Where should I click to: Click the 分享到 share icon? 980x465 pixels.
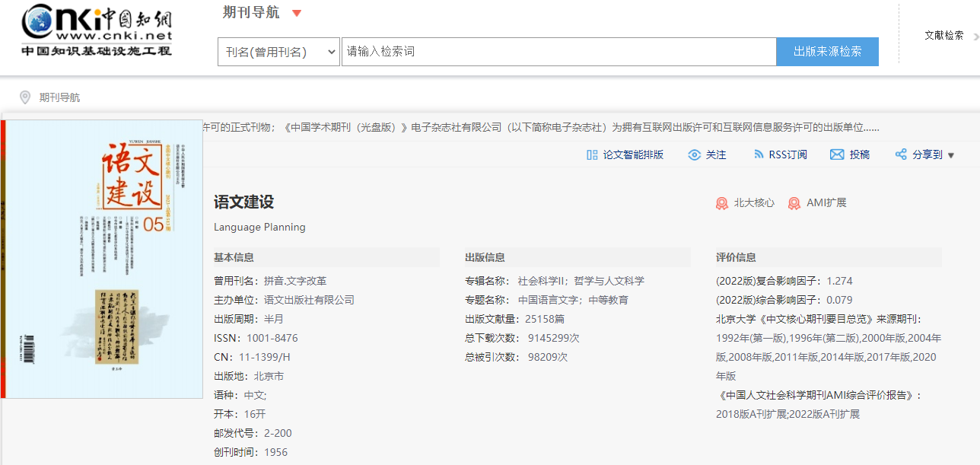click(901, 154)
